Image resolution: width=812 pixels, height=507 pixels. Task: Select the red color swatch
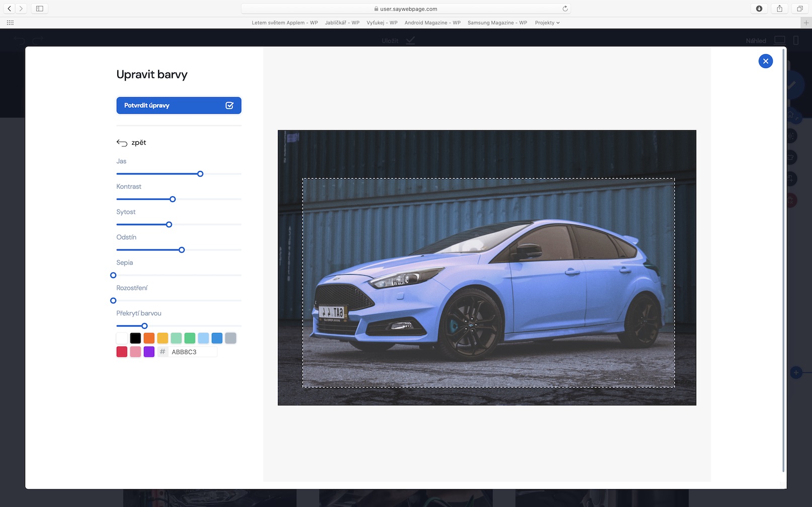point(122,352)
